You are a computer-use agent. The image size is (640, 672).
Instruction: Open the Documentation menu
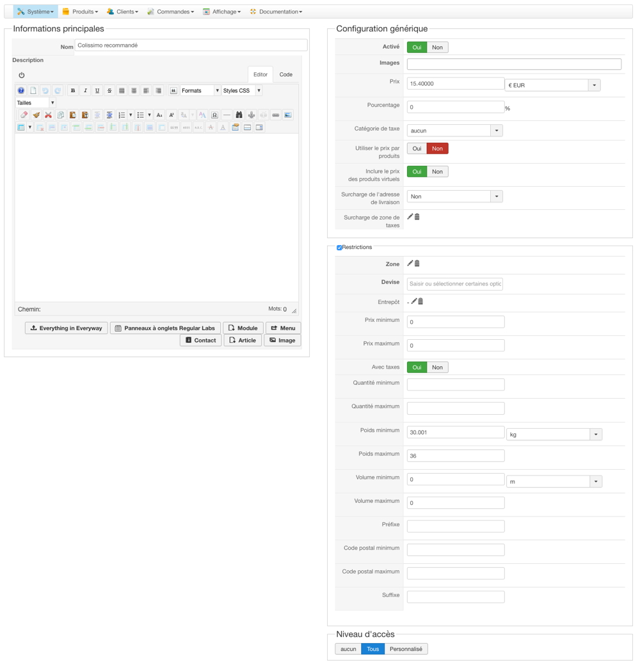(x=276, y=12)
